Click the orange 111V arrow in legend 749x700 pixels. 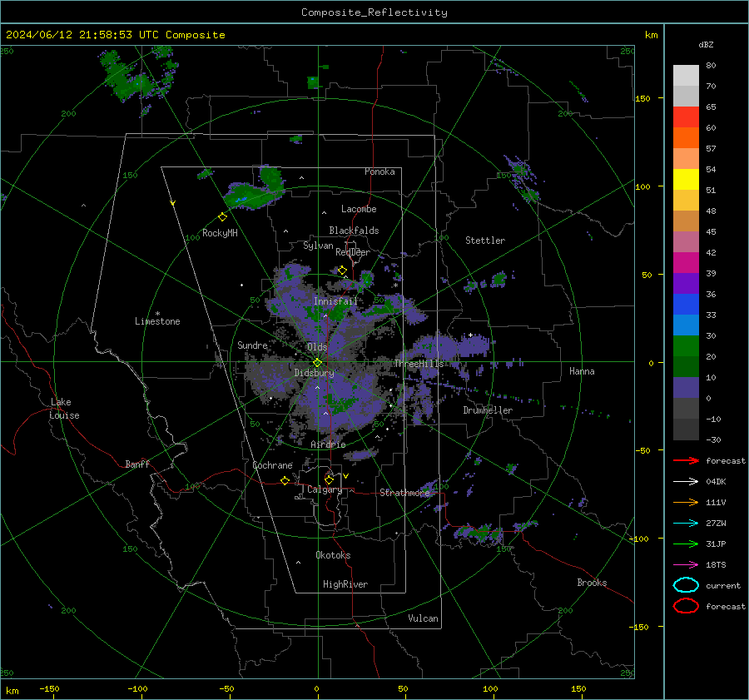[x=686, y=502]
